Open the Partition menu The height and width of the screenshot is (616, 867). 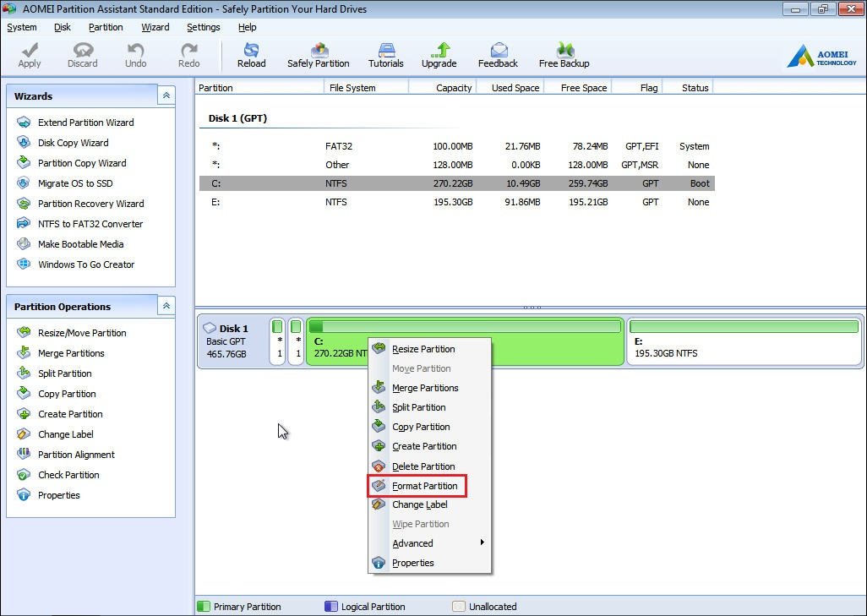tap(106, 27)
